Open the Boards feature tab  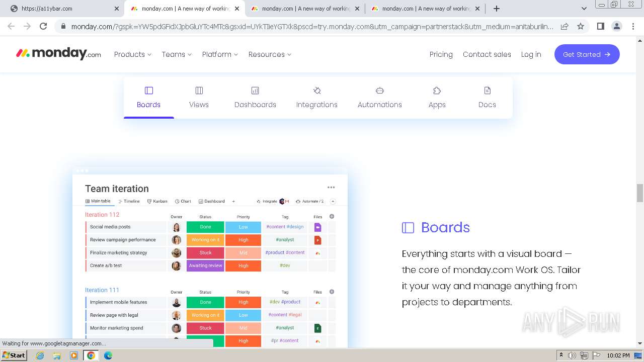pyautogui.click(x=149, y=98)
